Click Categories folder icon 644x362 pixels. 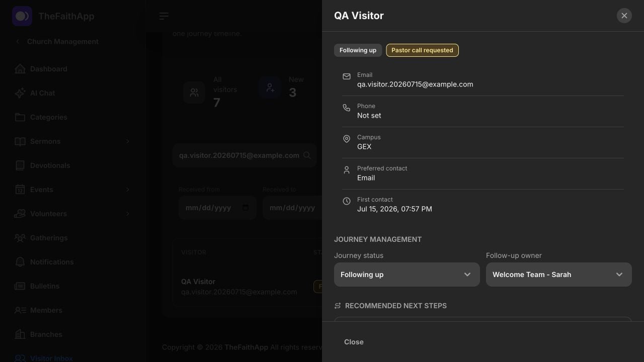point(20,117)
